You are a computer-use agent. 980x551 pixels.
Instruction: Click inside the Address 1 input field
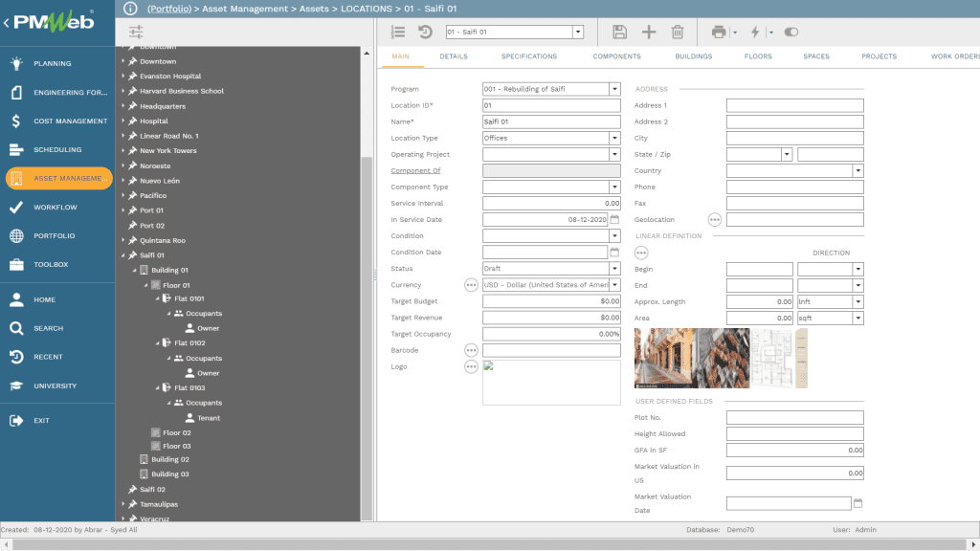point(796,105)
